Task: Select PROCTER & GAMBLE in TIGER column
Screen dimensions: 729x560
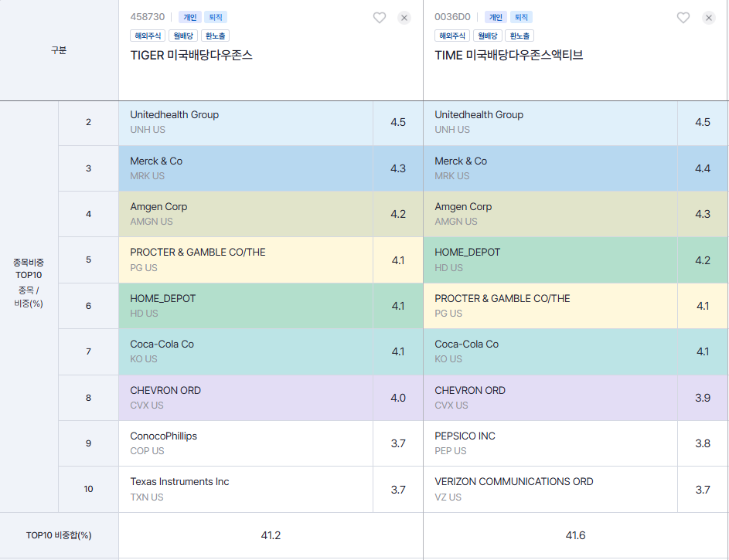Action: [246, 260]
